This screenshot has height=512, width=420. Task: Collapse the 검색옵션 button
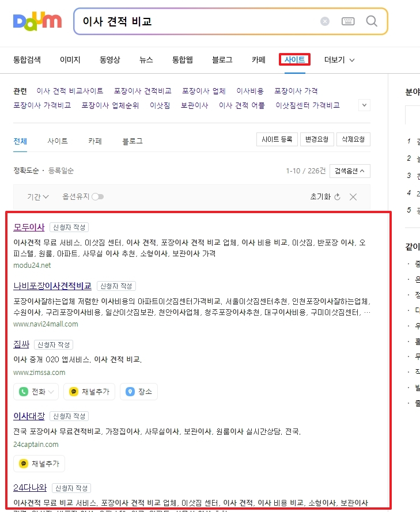tap(350, 171)
